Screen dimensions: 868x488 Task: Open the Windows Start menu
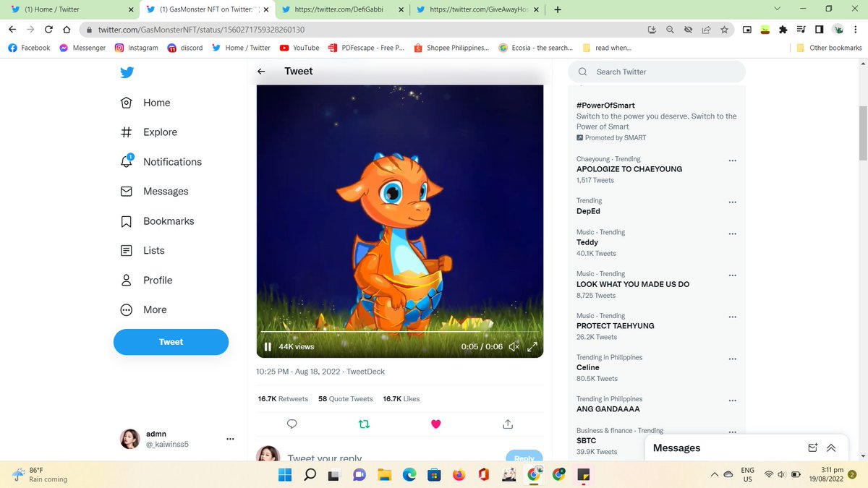[285, 475]
